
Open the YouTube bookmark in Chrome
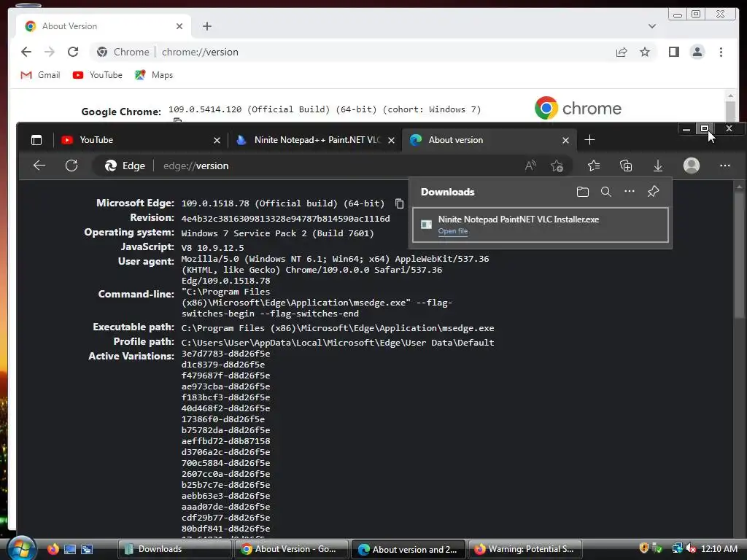pos(98,75)
